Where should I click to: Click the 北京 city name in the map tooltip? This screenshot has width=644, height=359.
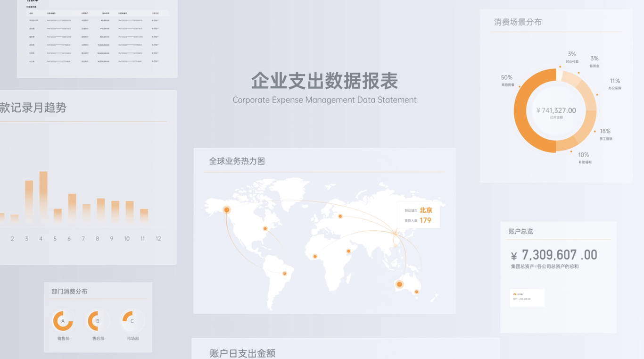426,210
